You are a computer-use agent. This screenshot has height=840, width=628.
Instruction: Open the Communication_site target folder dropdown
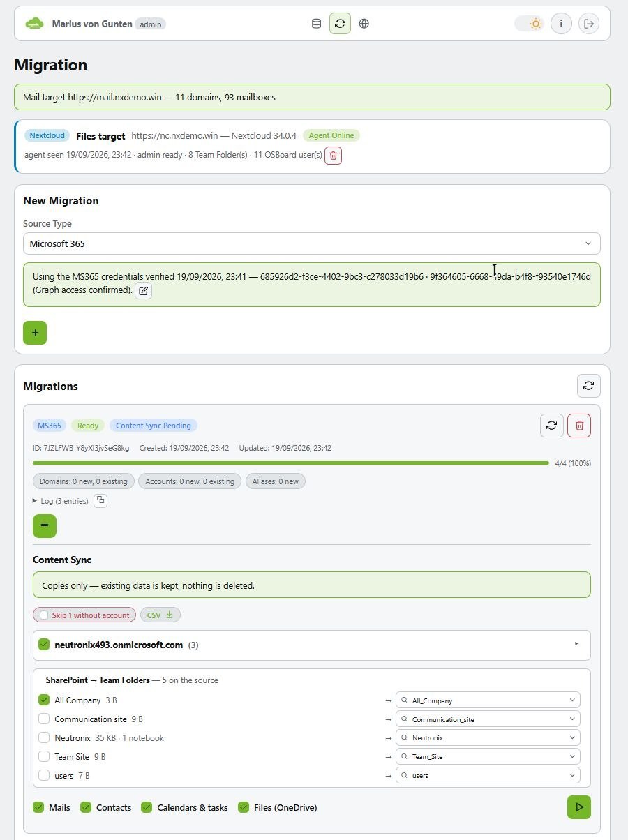(488, 719)
